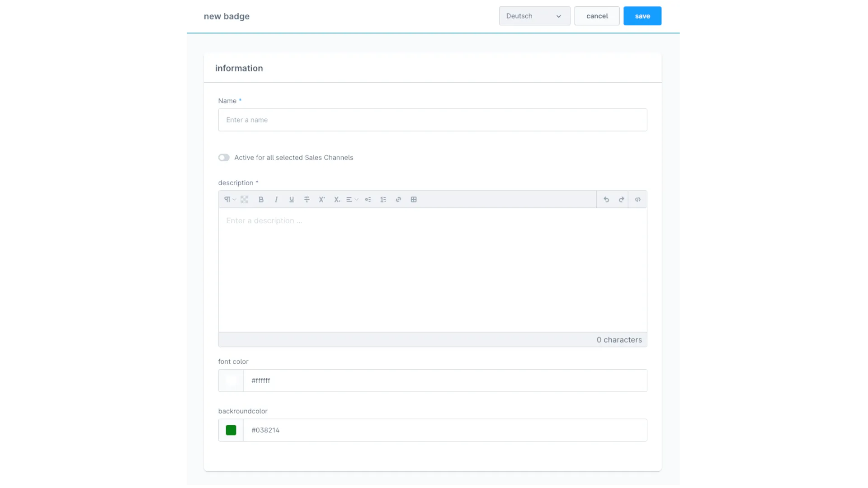Insert an unordered list in the description
The width and height of the screenshot is (868, 488).
[x=368, y=199]
